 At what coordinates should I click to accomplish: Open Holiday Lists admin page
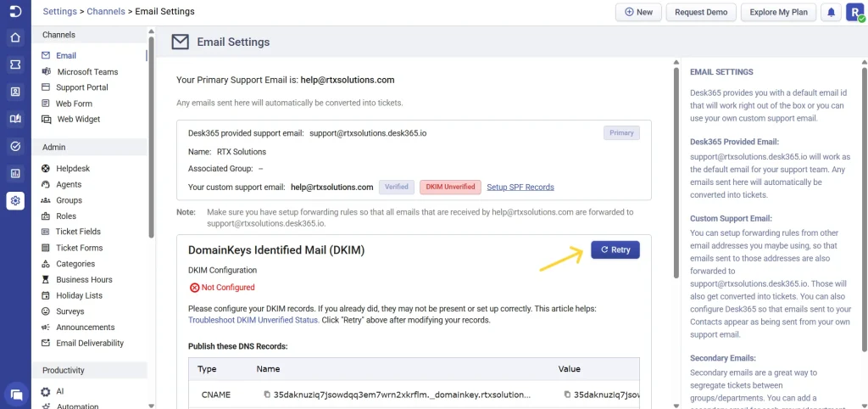click(x=79, y=295)
